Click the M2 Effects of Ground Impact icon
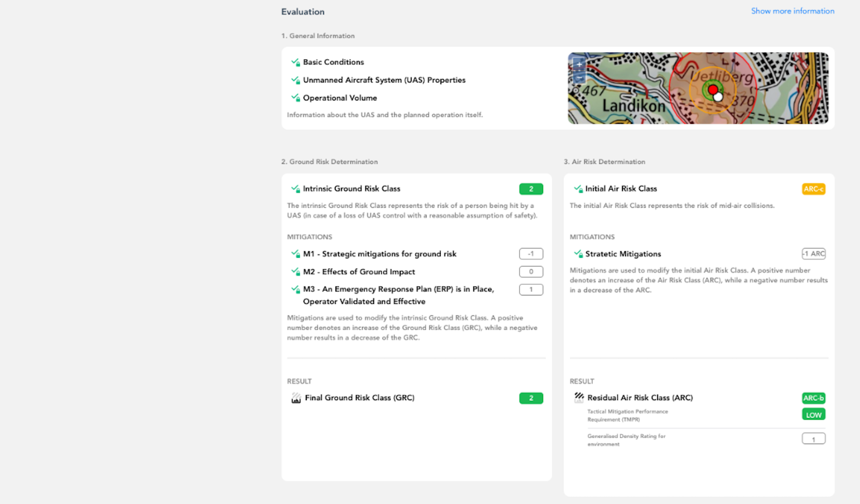The height and width of the screenshot is (504, 860). click(295, 272)
